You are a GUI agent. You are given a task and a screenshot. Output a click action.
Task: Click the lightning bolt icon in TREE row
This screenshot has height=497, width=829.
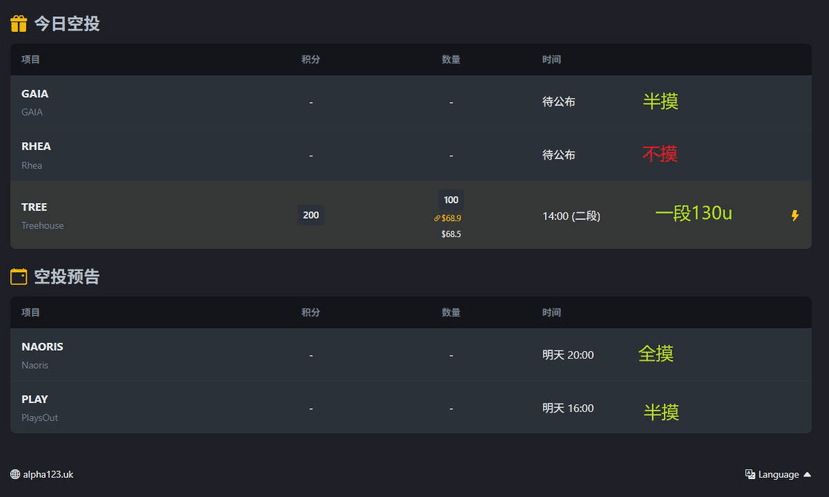795,215
